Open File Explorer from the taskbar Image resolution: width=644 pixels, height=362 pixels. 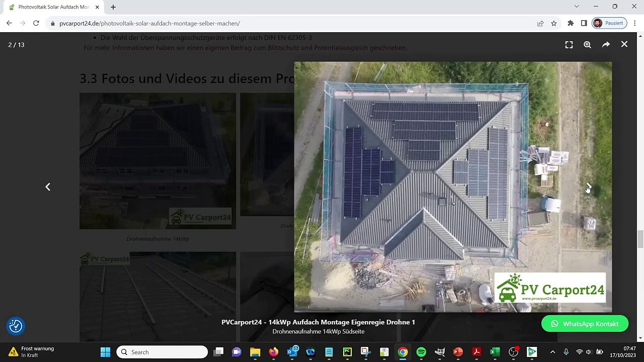pos(255,352)
